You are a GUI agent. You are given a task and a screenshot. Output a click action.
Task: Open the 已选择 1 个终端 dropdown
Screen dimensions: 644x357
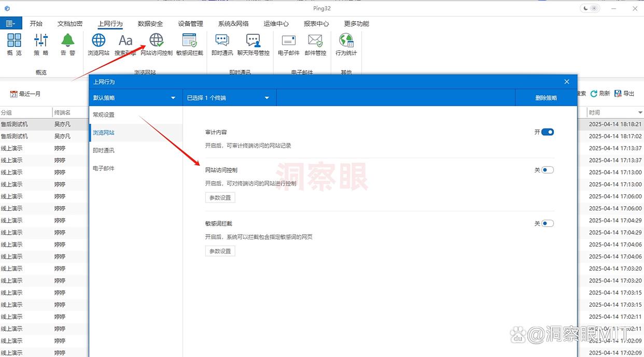[229, 97]
